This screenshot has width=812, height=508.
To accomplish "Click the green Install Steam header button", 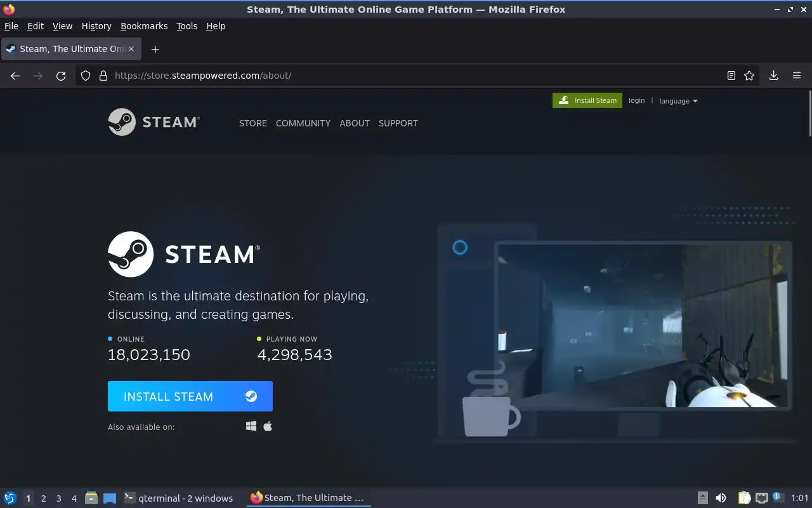I will point(587,100).
